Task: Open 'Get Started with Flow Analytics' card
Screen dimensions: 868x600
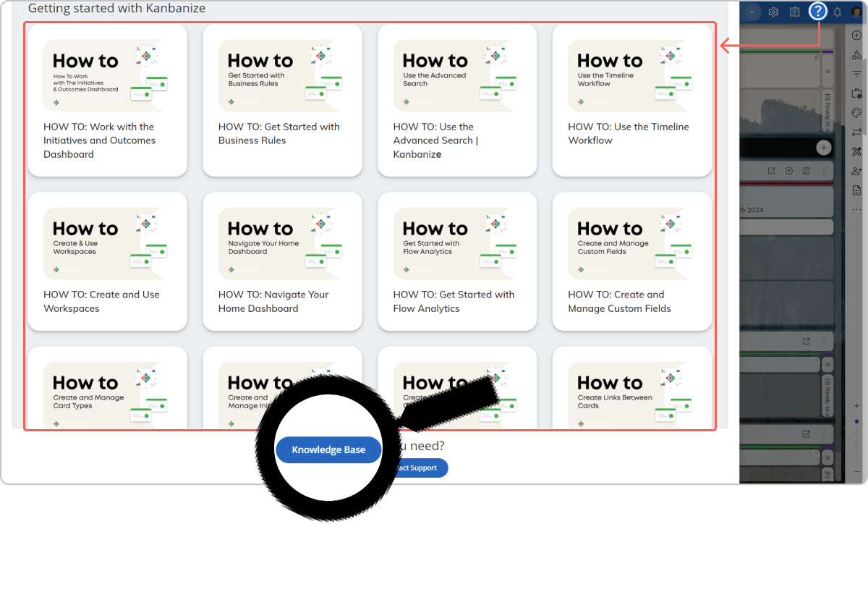Action: [457, 261]
